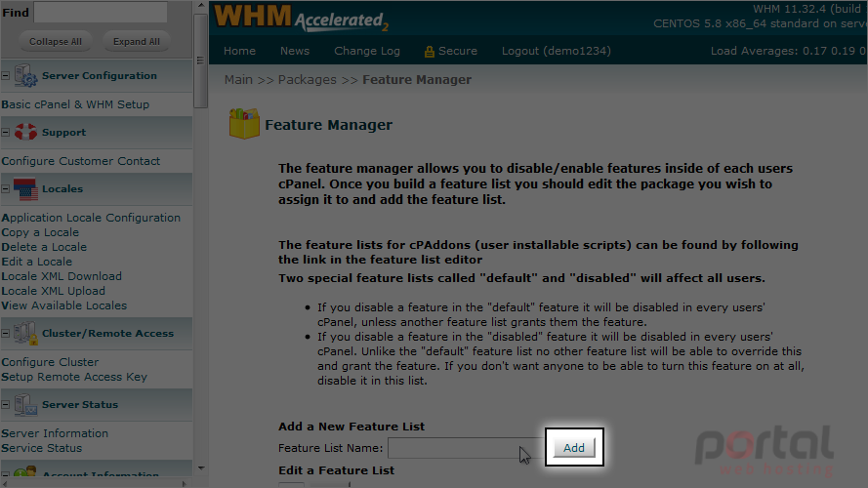This screenshot has width=868, height=488.
Task: Click the Collapse All button
Action: coord(56,42)
